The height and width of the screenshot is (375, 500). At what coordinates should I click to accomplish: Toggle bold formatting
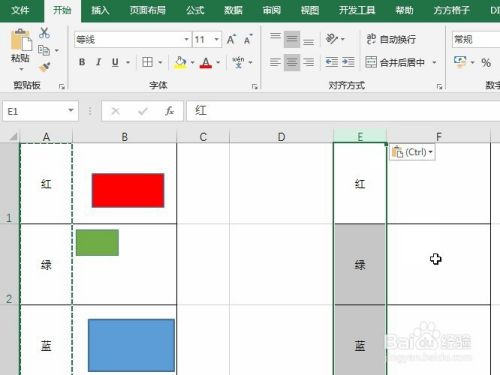[x=82, y=62]
